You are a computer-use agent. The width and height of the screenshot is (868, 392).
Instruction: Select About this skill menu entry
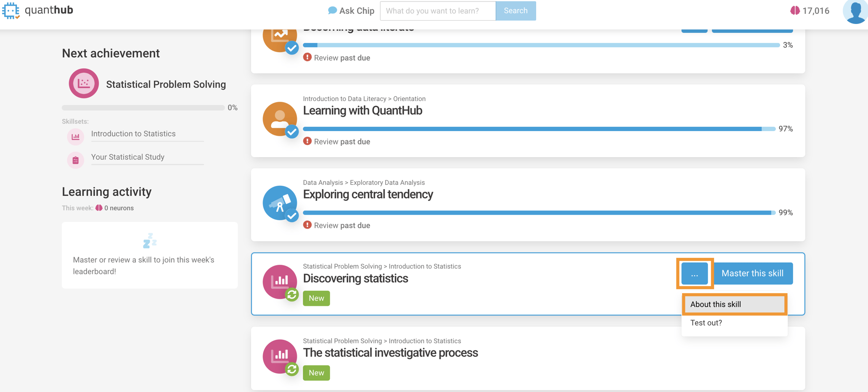734,304
